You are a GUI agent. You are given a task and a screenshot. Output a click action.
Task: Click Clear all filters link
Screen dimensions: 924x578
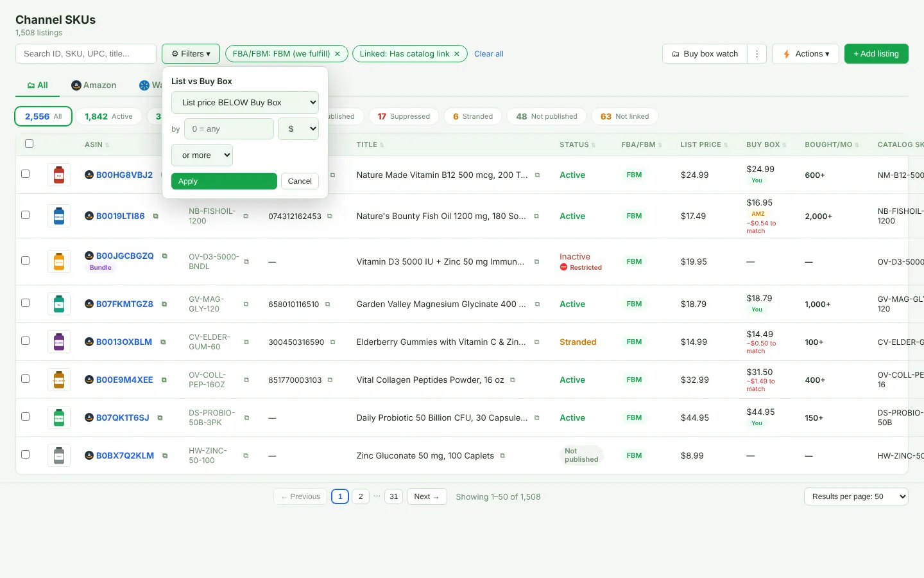pyautogui.click(x=489, y=54)
